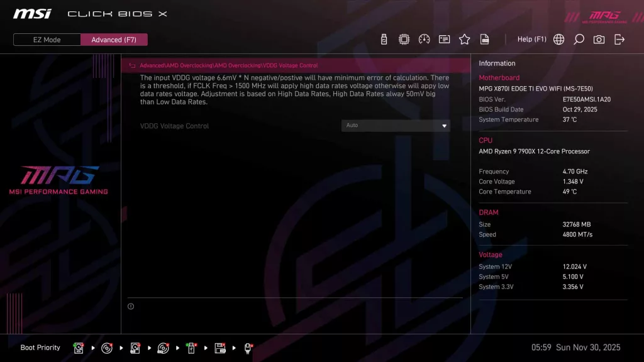Image resolution: width=644 pixels, height=362 pixels.
Task: Click the memory info icon in the toolbar
Action: click(444, 39)
